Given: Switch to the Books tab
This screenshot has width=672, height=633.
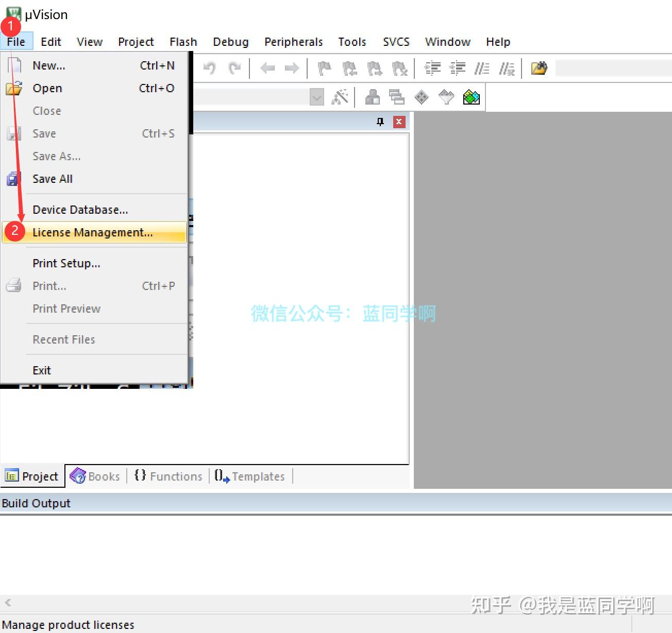Looking at the screenshot, I should click(x=95, y=476).
